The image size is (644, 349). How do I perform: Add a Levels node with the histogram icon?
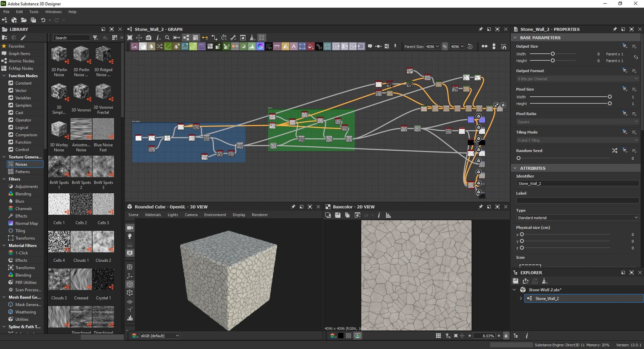coord(252,46)
